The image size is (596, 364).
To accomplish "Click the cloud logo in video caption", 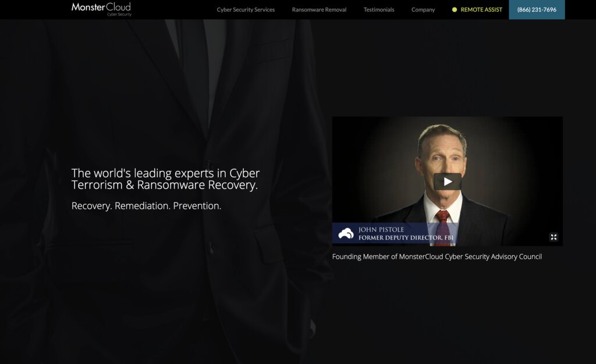I will coord(346,233).
